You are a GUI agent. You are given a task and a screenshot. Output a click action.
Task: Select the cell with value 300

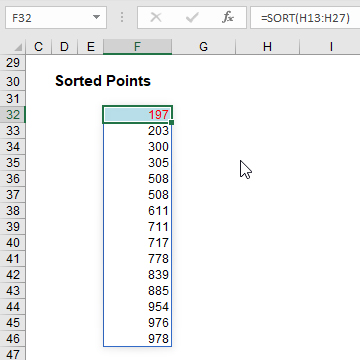click(137, 147)
